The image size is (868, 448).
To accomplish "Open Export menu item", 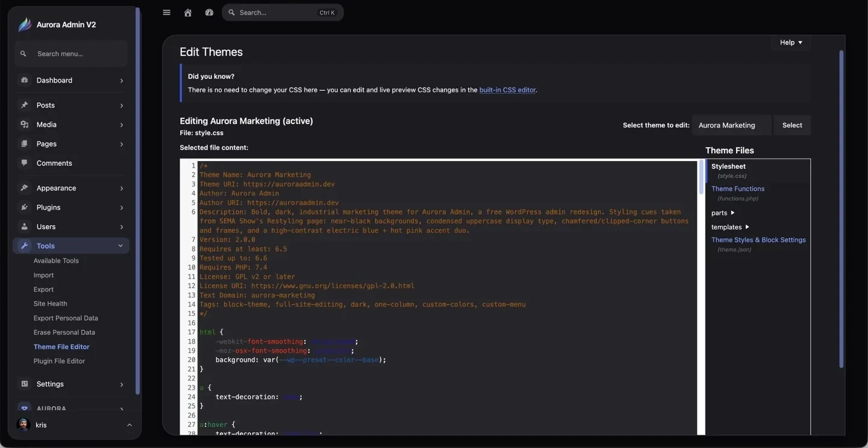I will point(43,289).
